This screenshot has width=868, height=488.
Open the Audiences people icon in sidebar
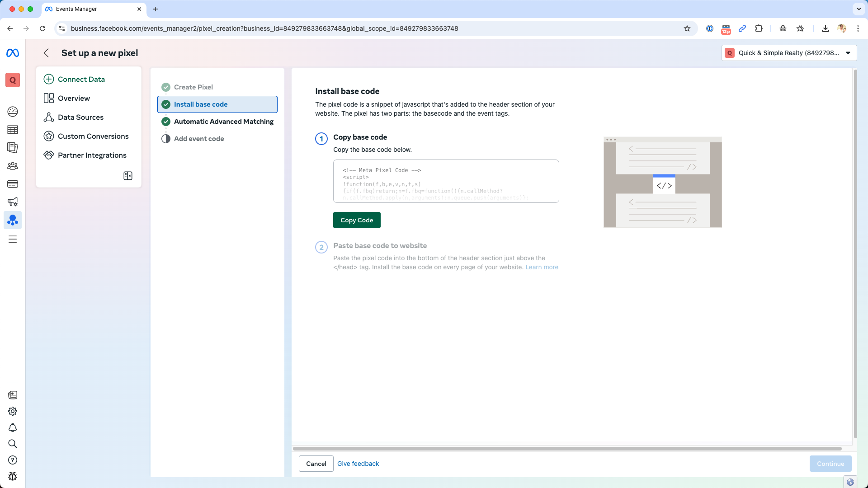click(x=13, y=166)
